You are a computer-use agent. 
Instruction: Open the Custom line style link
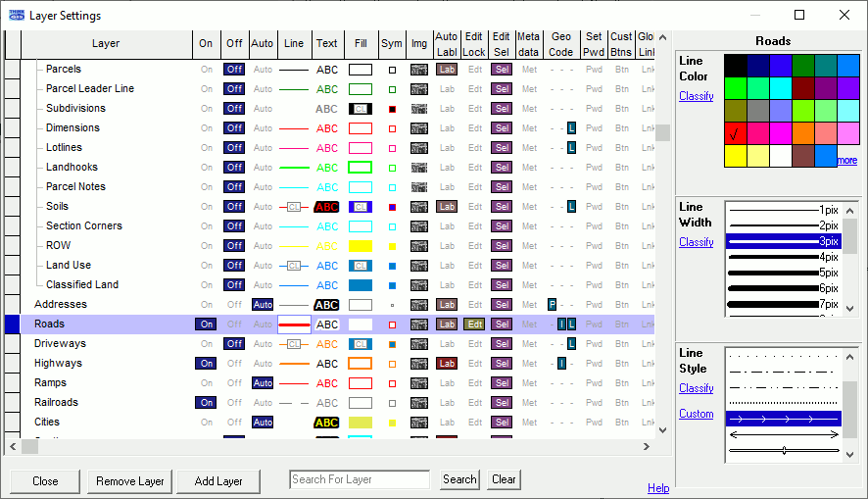point(697,414)
